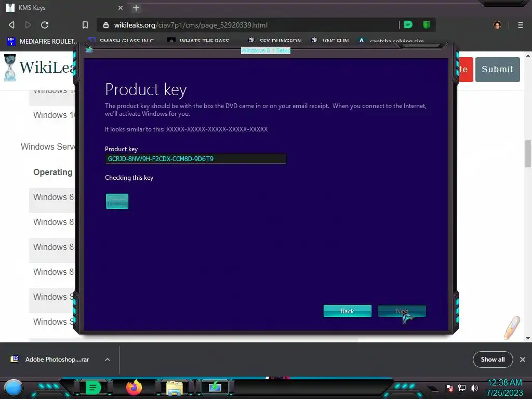Open the green reader mode icon
Image resolution: width=532 pixels, height=399 pixels.
pyautogui.click(x=408, y=25)
